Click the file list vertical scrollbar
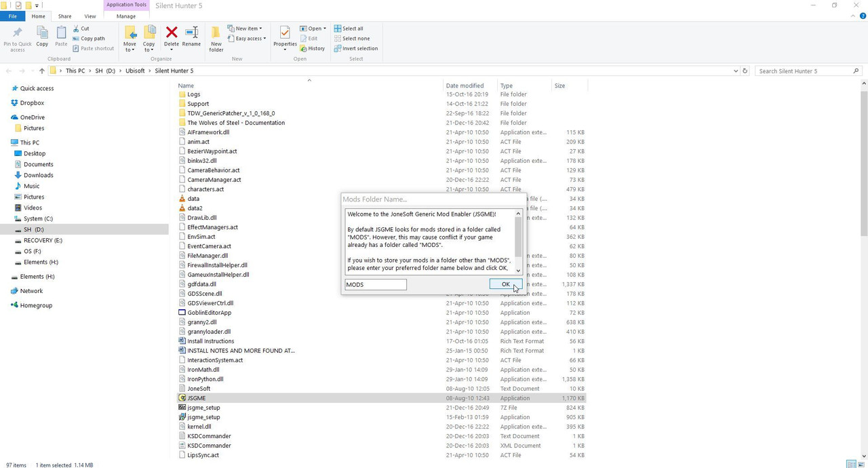 [x=863, y=163]
